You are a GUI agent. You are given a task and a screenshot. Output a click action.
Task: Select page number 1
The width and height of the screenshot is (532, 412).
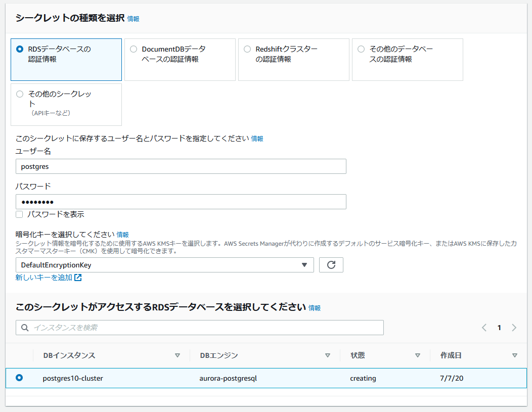pyautogui.click(x=499, y=328)
